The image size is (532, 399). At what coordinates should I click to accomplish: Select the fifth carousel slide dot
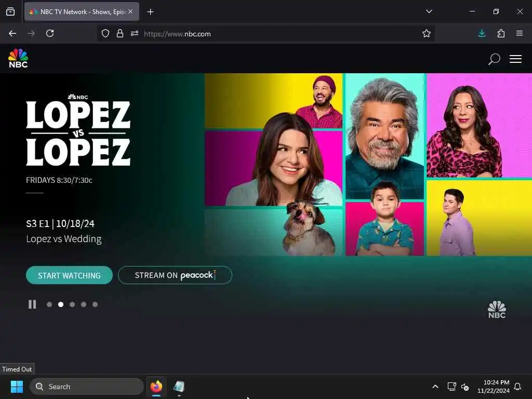[96, 304]
